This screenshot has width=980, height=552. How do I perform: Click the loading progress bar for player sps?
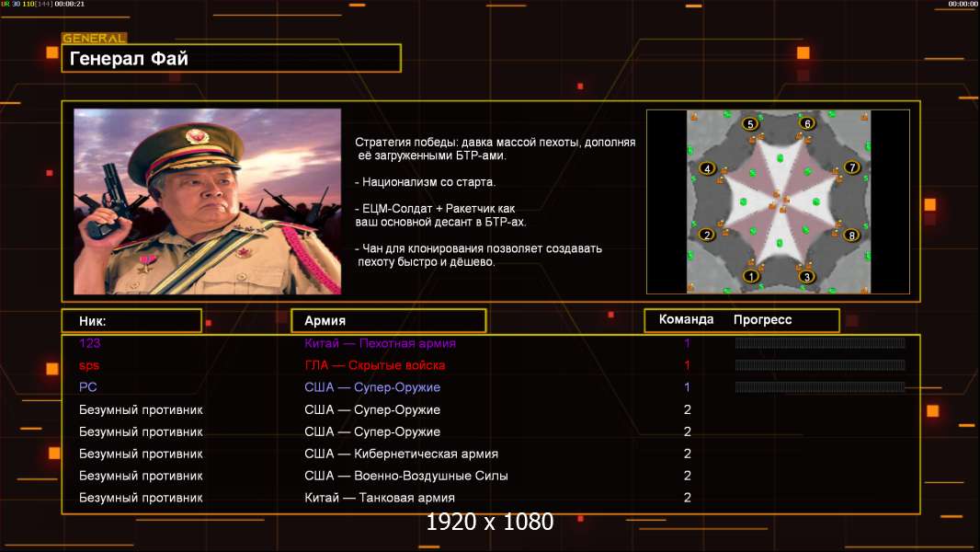point(820,365)
